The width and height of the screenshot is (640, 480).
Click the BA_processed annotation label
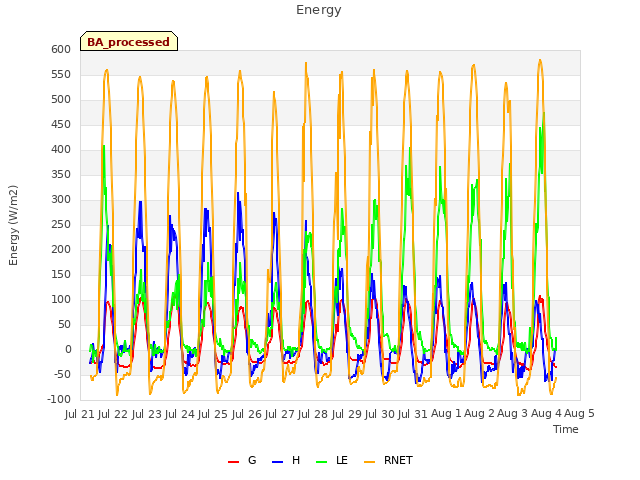click(x=129, y=42)
